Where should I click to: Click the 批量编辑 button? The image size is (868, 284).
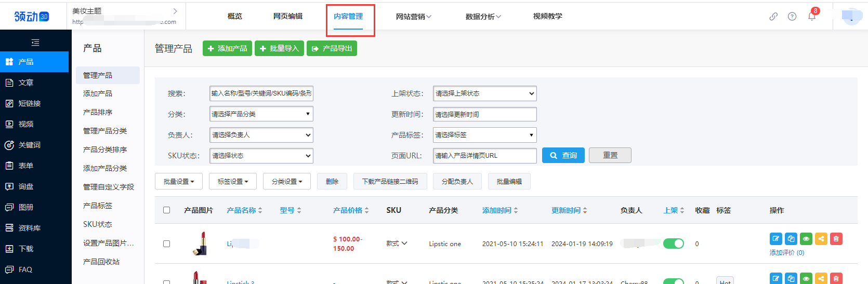pos(509,182)
